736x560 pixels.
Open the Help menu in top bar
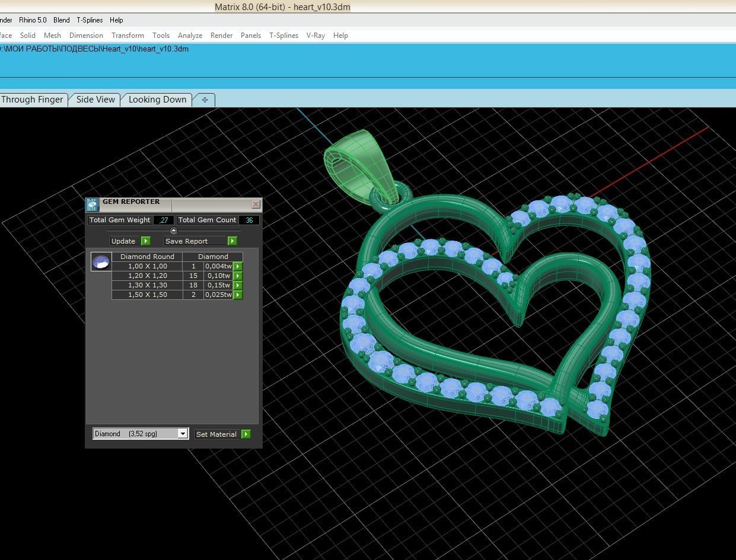click(116, 20)
